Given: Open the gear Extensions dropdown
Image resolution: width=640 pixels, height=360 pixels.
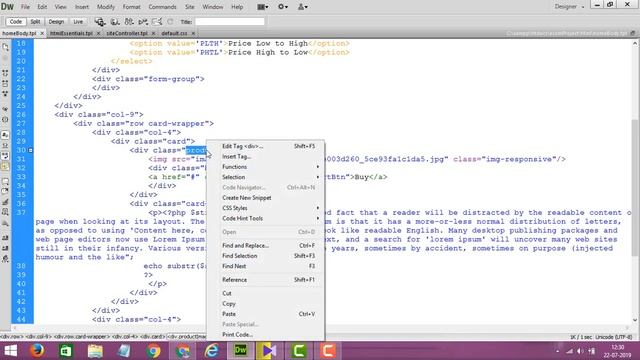Looking at the screenshot, I should 283,7.
